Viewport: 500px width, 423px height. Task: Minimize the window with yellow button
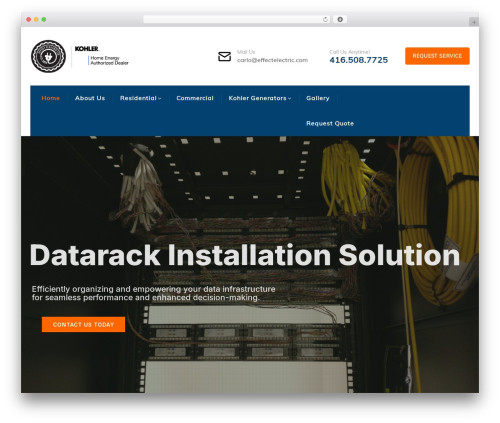36,20
